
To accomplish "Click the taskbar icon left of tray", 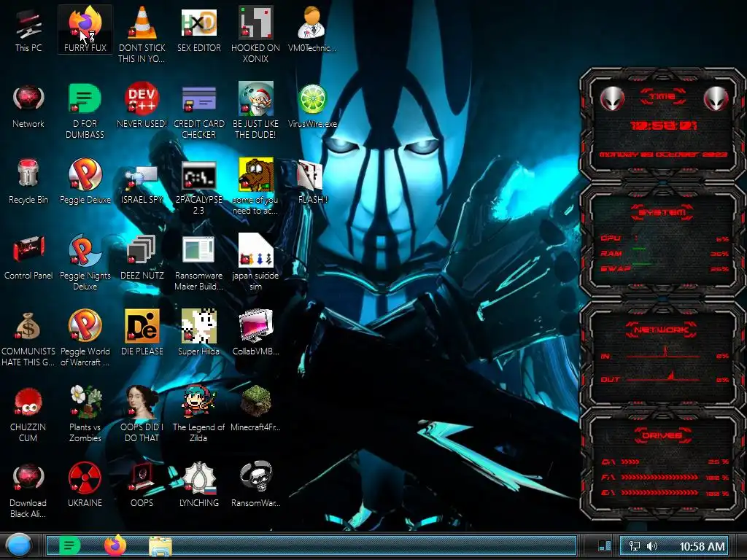I will [x=605, y=545].
